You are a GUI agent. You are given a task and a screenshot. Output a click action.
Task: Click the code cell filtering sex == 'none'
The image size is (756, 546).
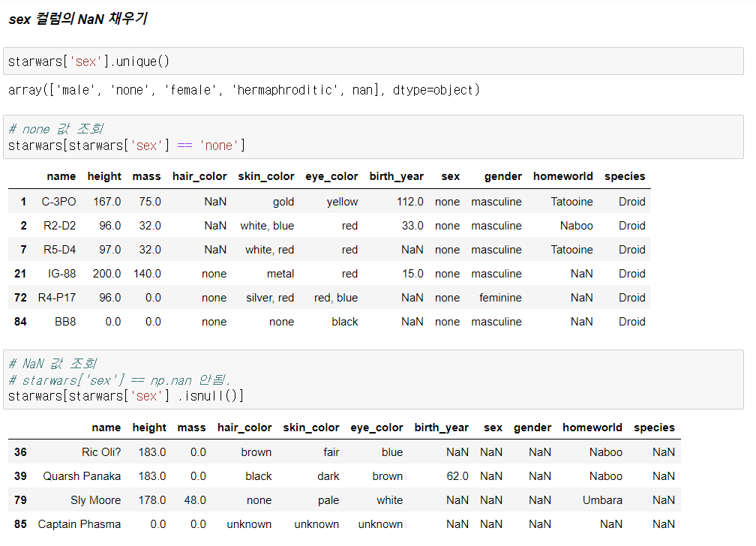[373, 137]
